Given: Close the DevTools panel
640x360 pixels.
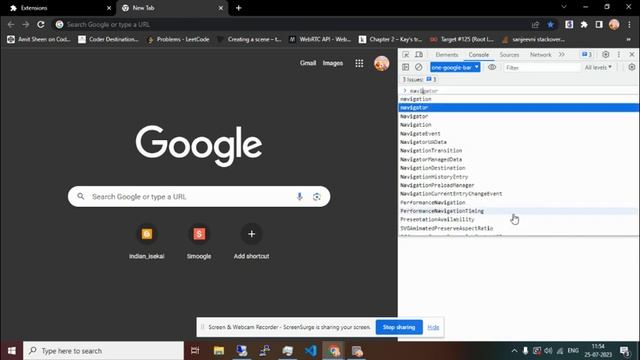Looking at the screenshot, I should (x=632, y=54).
